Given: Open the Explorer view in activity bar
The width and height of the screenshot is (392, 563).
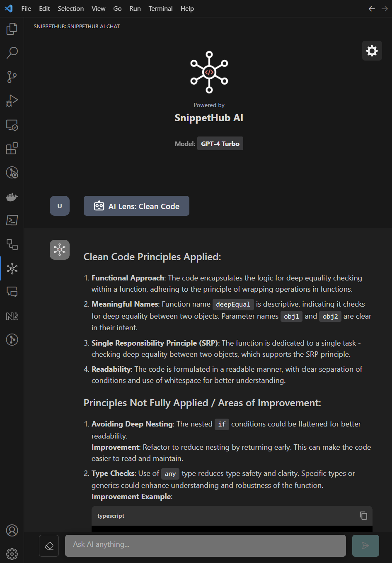Looking at the screenshot, I should (12, 29).
